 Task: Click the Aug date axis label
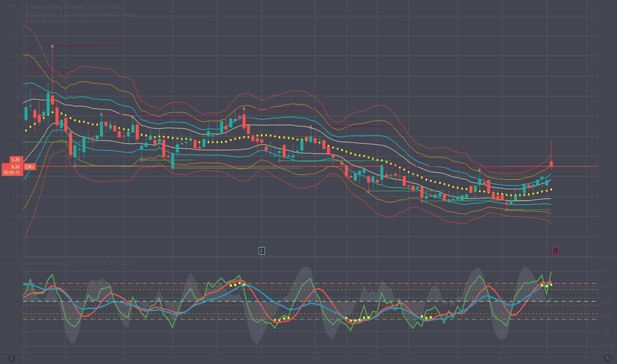pyautogui.click(x=217, y=358)
